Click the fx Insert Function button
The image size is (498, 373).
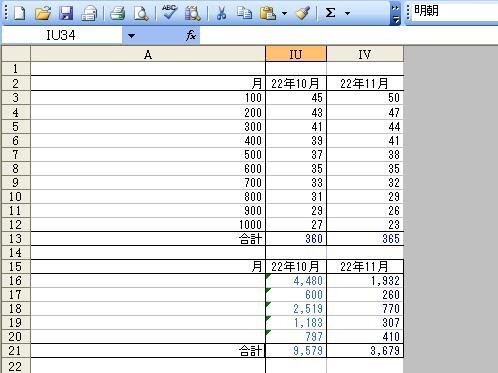point(191,35)
